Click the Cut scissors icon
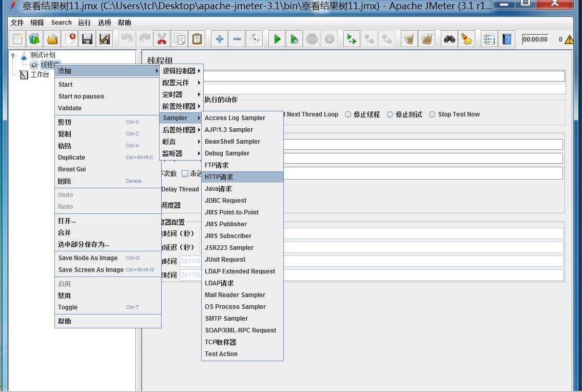 tap(162, 38)
